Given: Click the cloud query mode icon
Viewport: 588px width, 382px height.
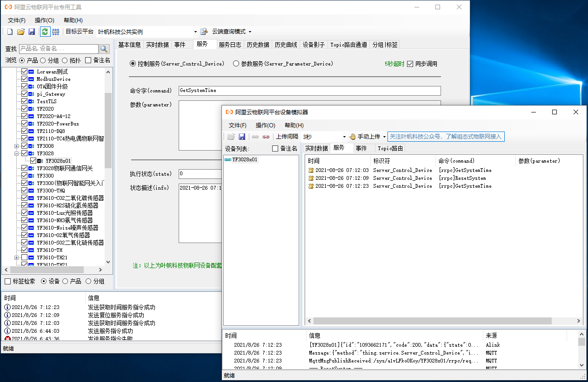Looking at the screenshot, I should coord(204,32).
